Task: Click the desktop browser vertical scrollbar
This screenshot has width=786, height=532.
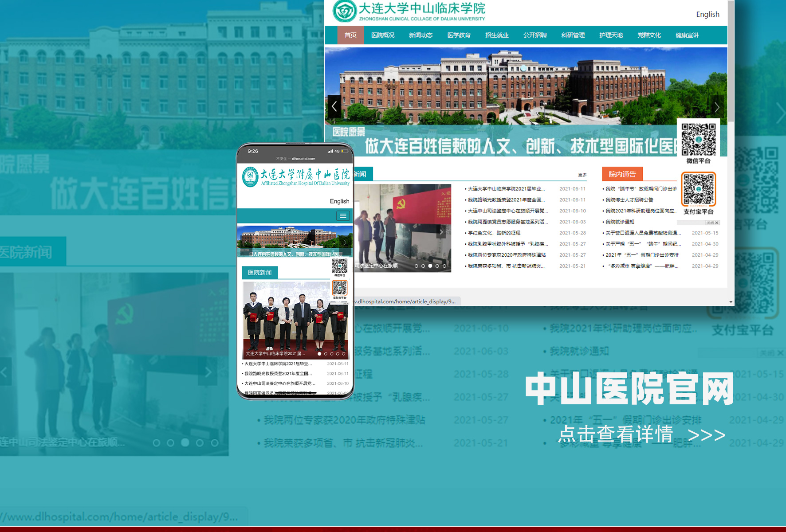Action: [731, 62]
